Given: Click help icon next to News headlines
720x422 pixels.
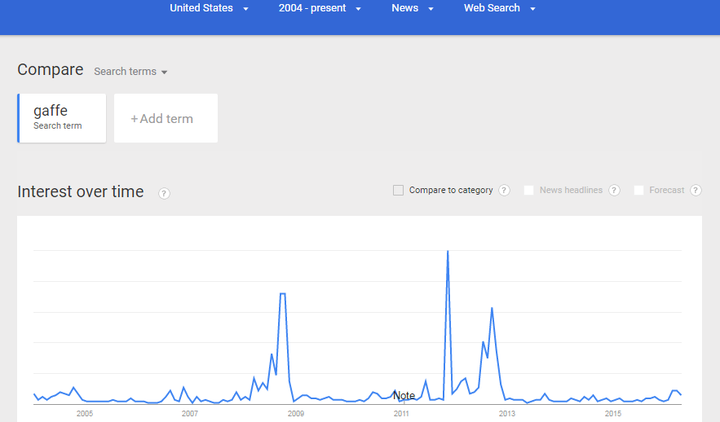Looking at the screenshot, I should pyautogui.click(x=614, y=190).
